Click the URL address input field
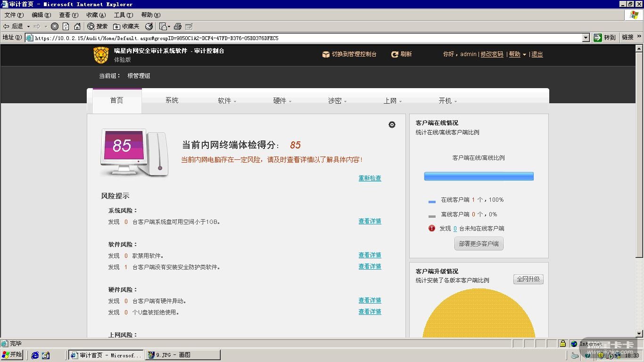Viewport: 644px width, 362px height. 306,38
